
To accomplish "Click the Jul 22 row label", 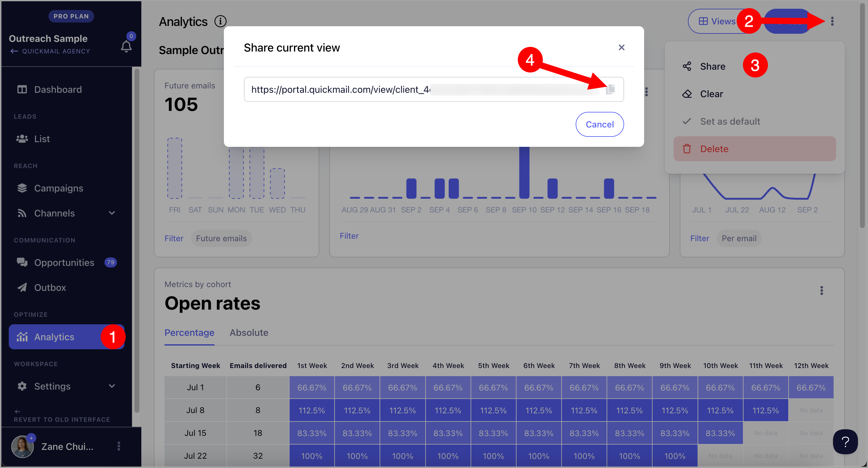I will click(195, 456).
